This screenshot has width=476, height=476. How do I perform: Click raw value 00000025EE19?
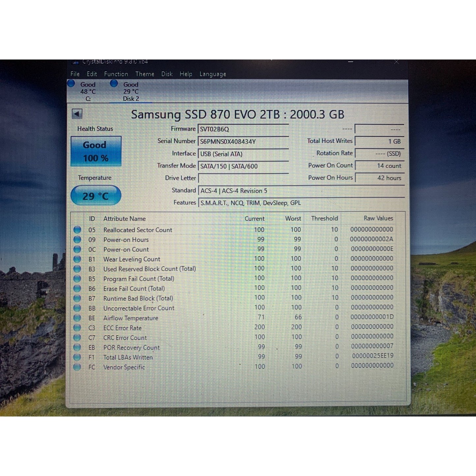coord(373,356)
